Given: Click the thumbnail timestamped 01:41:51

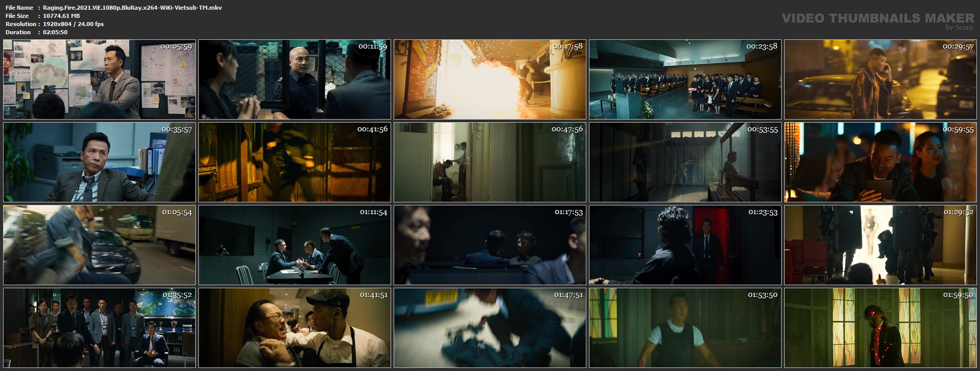Looking at the screenshot, I should (294, 328).
